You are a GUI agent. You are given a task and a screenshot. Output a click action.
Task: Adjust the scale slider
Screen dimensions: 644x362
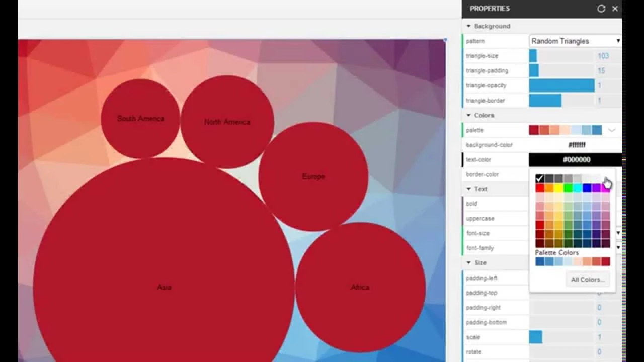[561, 337]
